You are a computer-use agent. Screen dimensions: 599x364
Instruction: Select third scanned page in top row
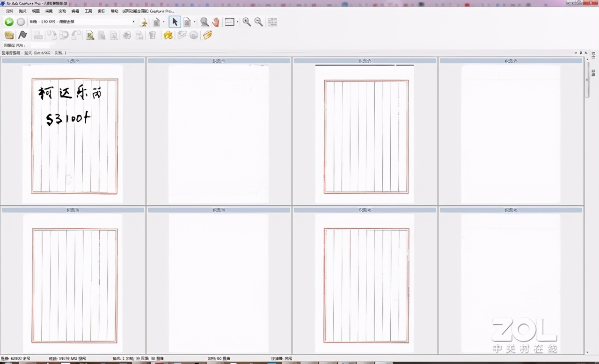click(365, 134)
